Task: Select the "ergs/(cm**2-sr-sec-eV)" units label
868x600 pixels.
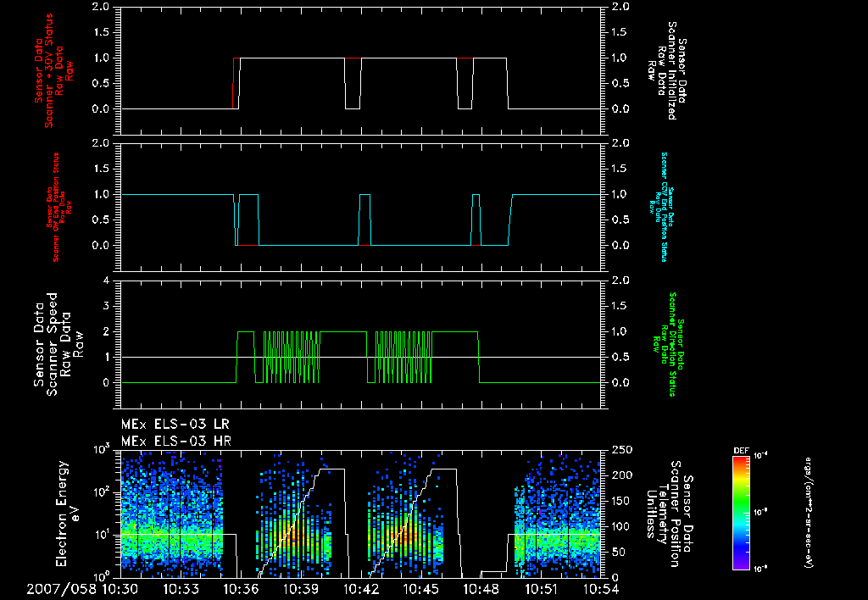Action: coord(808,513)
